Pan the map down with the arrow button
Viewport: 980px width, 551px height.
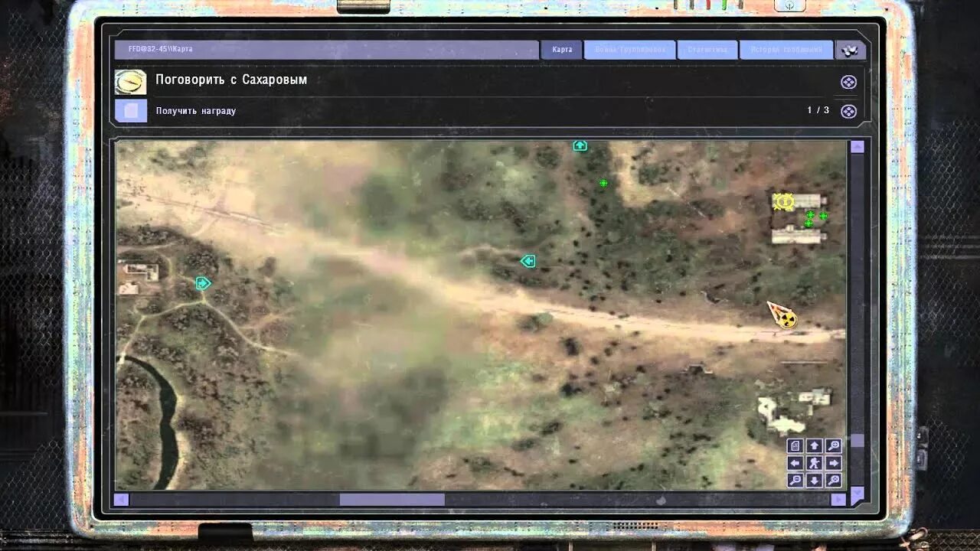[815, 481]
